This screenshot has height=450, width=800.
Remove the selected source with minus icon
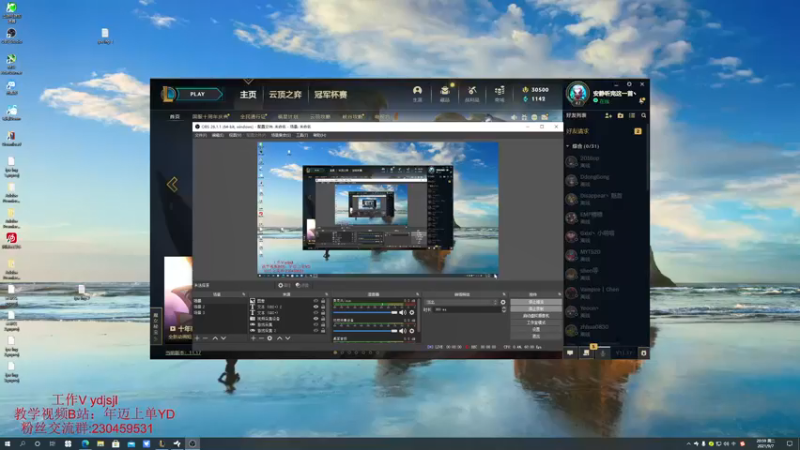[x=261, y=338]
